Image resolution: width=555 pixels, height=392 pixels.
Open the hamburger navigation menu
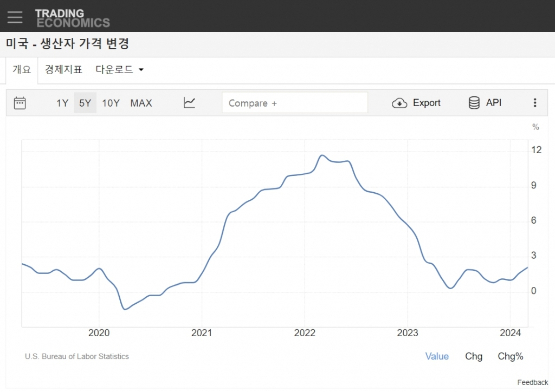pyautogui.click(x=15, y=17)
